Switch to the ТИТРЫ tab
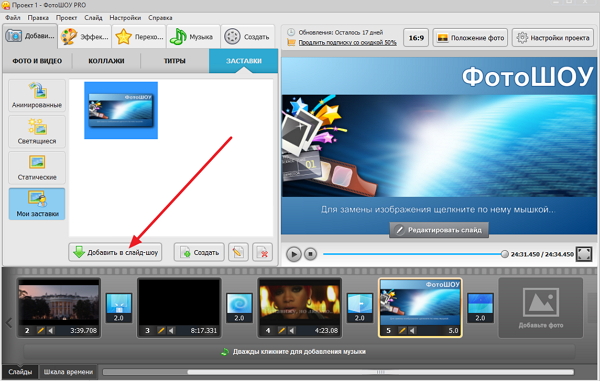The height and width of the screenshot is (381, 600). click(174, 61)
